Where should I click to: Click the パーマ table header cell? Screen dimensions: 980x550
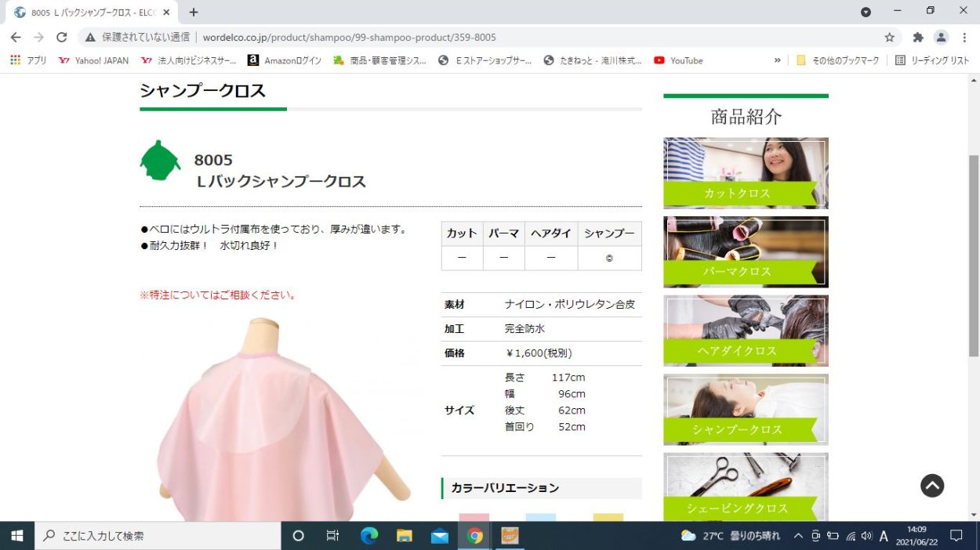[503, 233]
